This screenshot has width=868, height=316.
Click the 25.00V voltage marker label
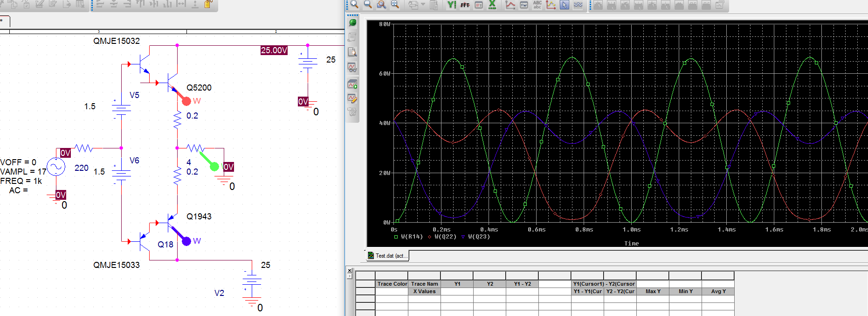(x=274, y=50)
